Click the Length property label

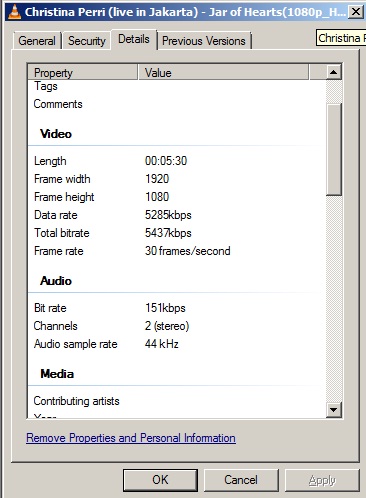(x=50, y=161)
